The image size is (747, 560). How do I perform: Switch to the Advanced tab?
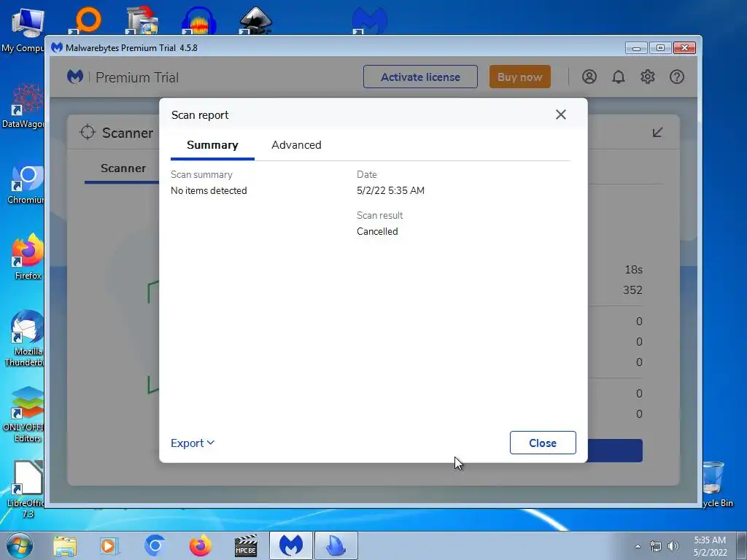click(296, 145)
